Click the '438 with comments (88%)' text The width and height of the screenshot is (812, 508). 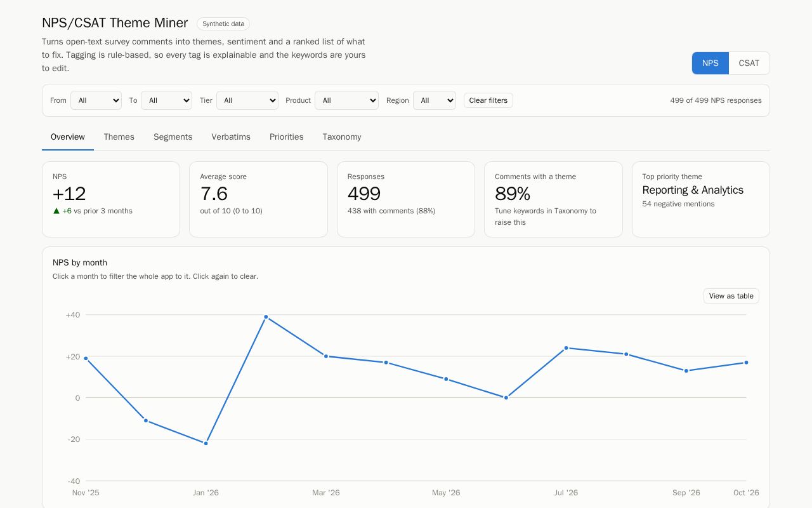[x=391, y=211]
